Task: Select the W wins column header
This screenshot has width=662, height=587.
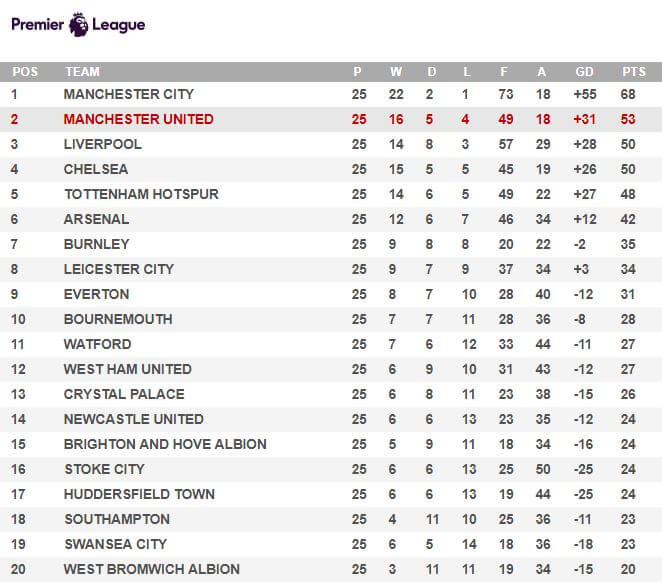Action: coord(396,72)
